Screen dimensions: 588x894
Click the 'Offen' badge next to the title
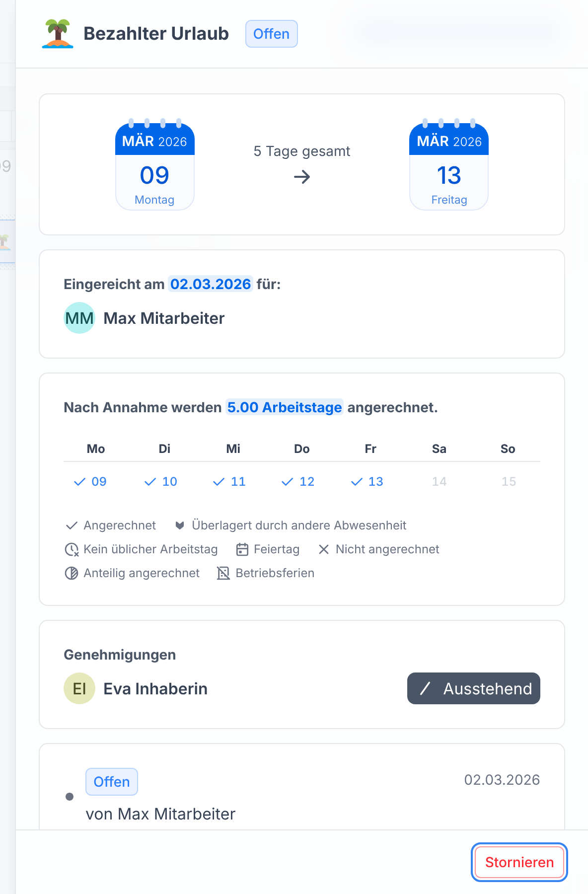pos(272,34)
